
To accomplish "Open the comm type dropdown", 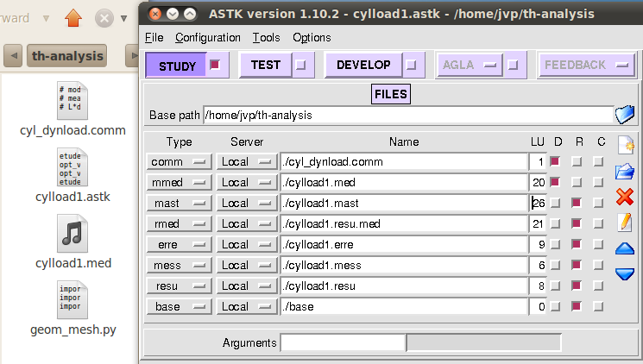I will [180, 161].
